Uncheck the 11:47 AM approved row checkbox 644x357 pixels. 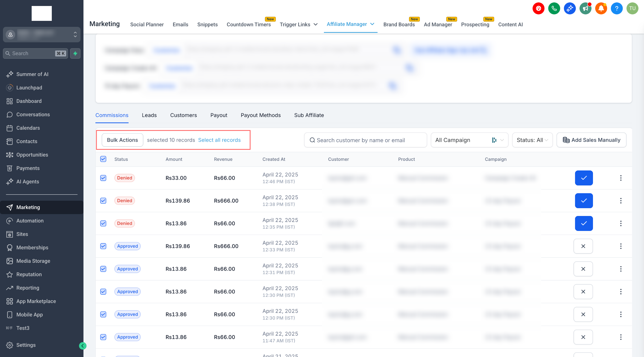[x=103, y=337]
